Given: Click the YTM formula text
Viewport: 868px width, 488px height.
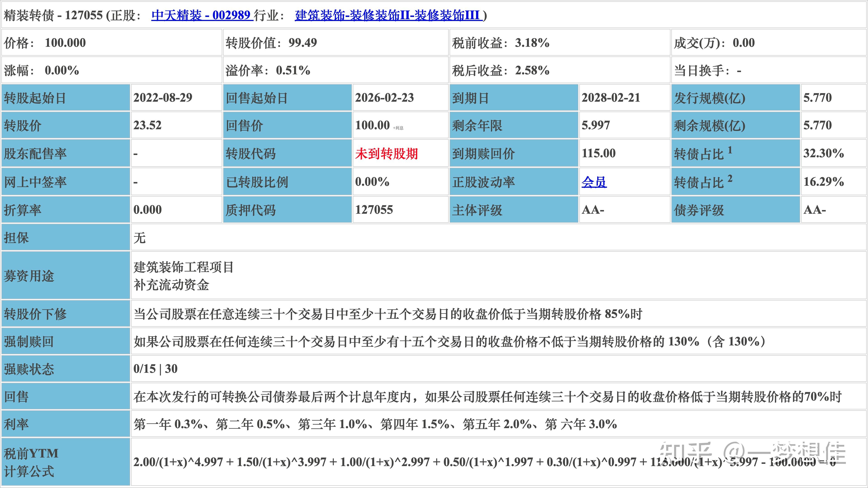Looking at the screenshot, I should point(484,462).
